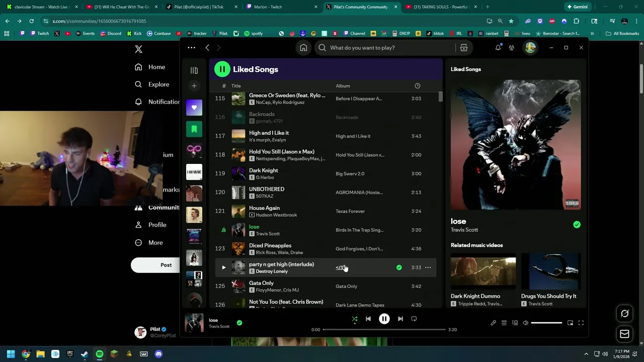
Task: Enter Spotify full screen mode icon
Action: [x=581, y=323]
